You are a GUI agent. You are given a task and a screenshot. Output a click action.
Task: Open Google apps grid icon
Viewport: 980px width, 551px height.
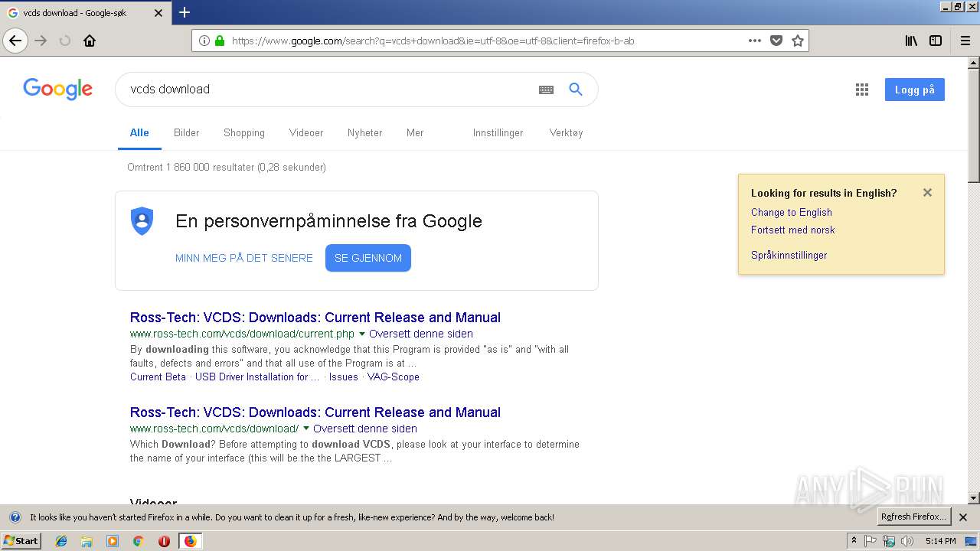pos(862,90)
